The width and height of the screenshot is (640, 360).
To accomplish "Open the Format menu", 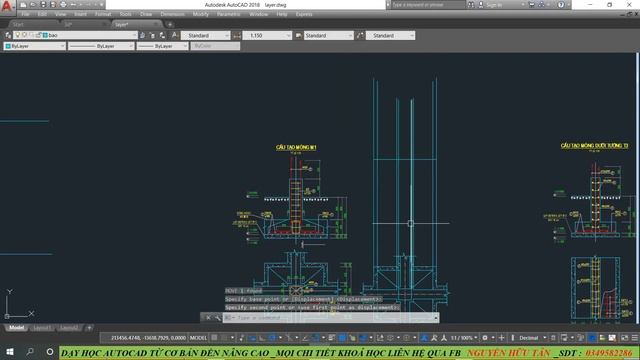I will (x=103, y=14).
